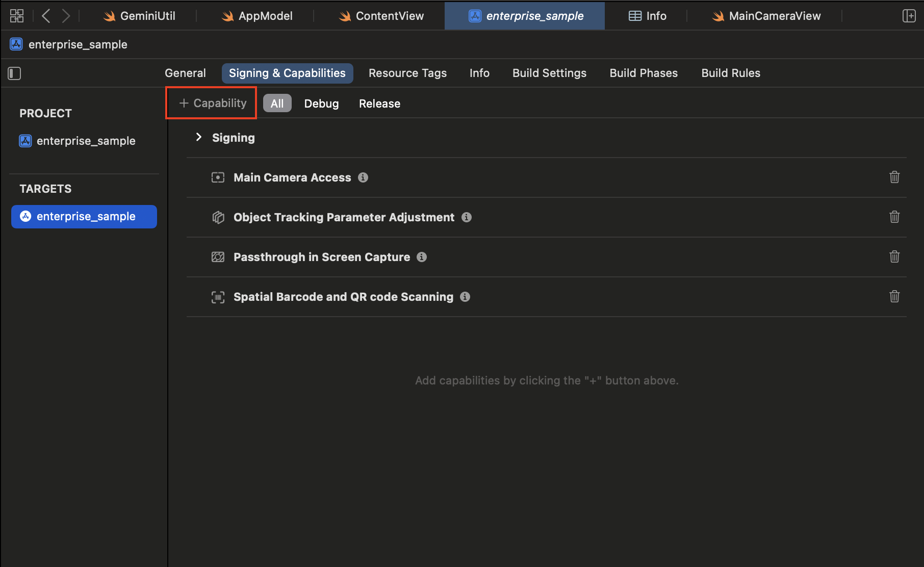Open the GeminiUtil editor tab

click(x=139, y=16)
